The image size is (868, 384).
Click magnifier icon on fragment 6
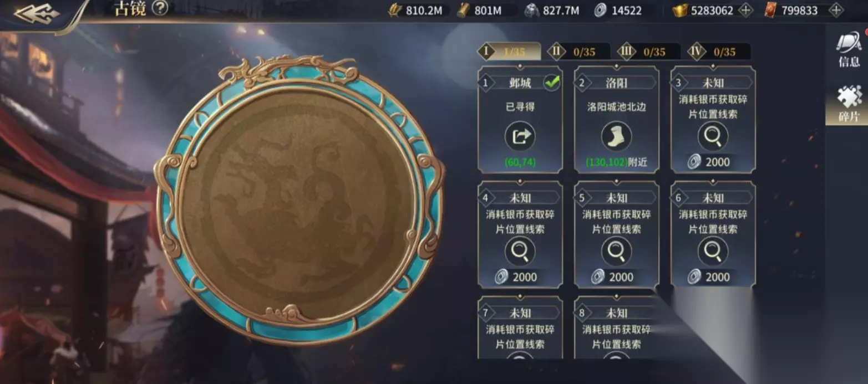(x=713, y=250)
